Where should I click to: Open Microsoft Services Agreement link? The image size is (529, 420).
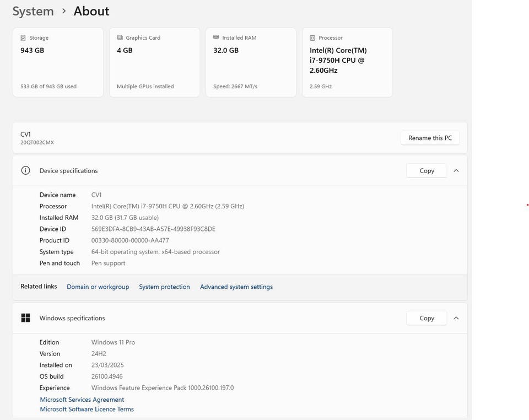coord(82,400)
